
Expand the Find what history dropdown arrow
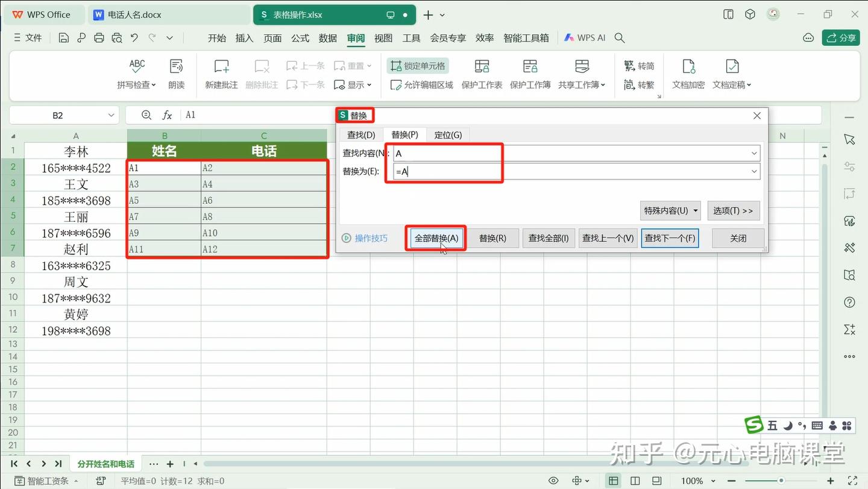point(754,153)
